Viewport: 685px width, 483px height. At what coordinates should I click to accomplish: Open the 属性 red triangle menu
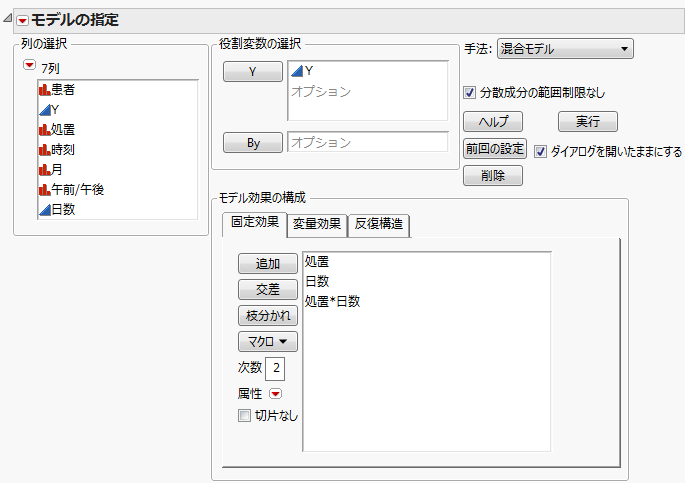[x=275, y=394]
